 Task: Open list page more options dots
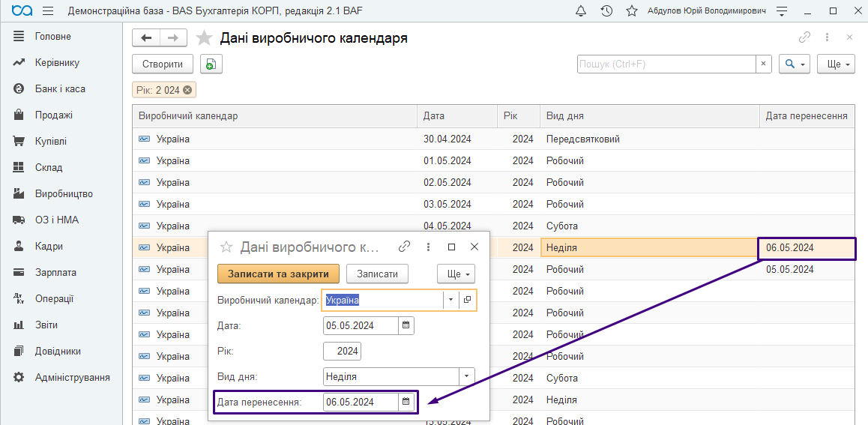(x=827, y=37)
